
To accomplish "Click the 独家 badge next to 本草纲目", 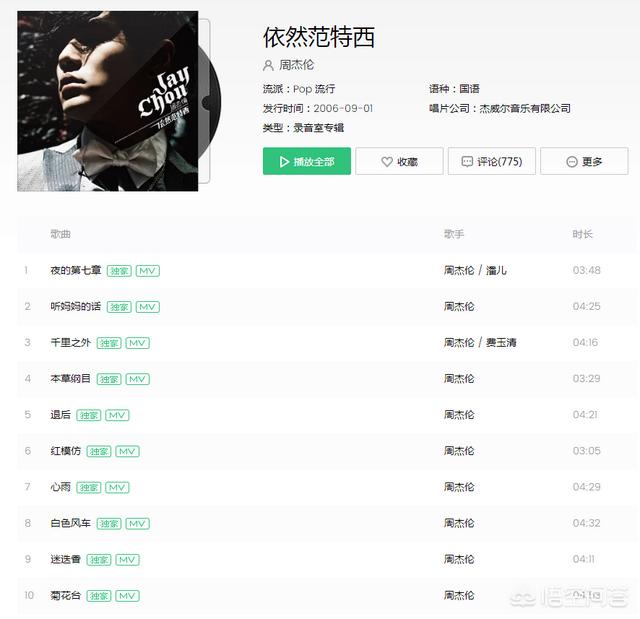I will coord(109,379).
